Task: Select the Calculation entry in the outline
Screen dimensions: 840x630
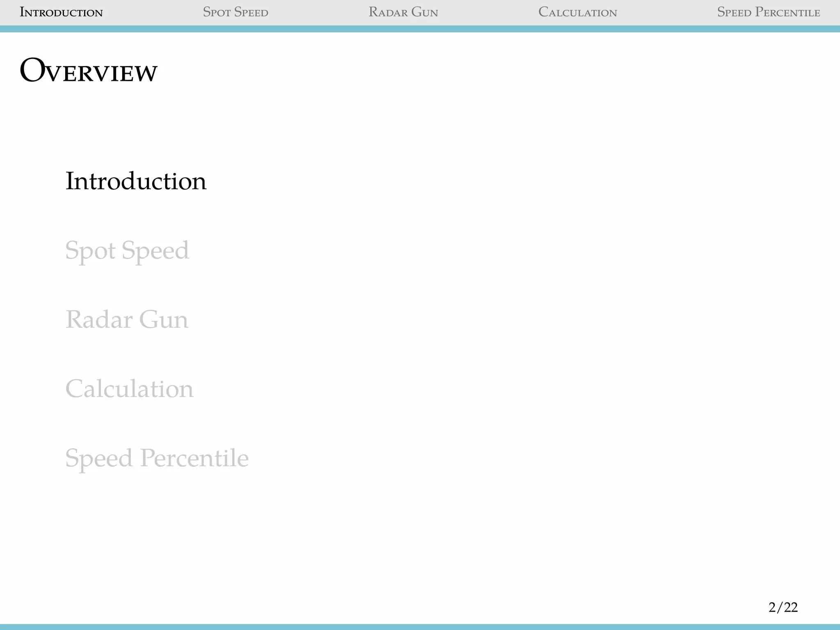Action: coord(129,389)
